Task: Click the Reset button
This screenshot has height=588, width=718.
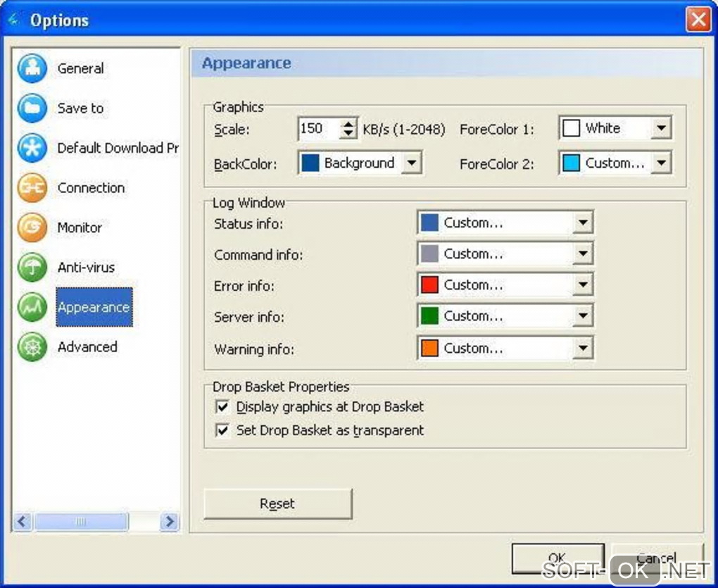Action: click(278, 503)
